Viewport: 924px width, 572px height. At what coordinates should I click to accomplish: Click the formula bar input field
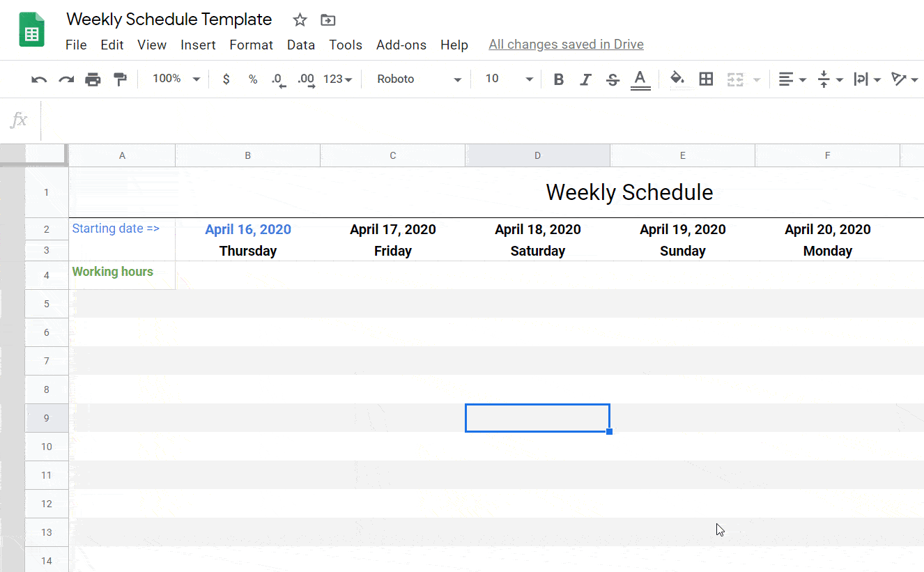[x=481, y=120]
